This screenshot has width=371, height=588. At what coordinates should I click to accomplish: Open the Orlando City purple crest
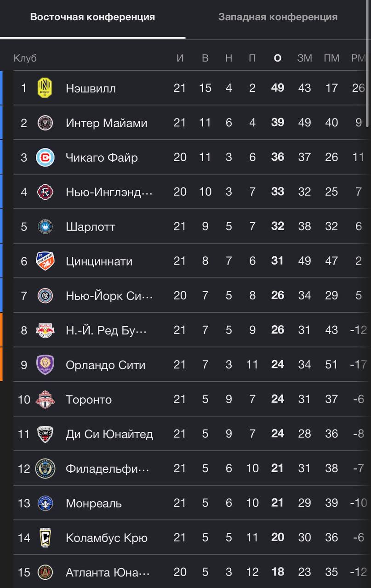(45, 365)
